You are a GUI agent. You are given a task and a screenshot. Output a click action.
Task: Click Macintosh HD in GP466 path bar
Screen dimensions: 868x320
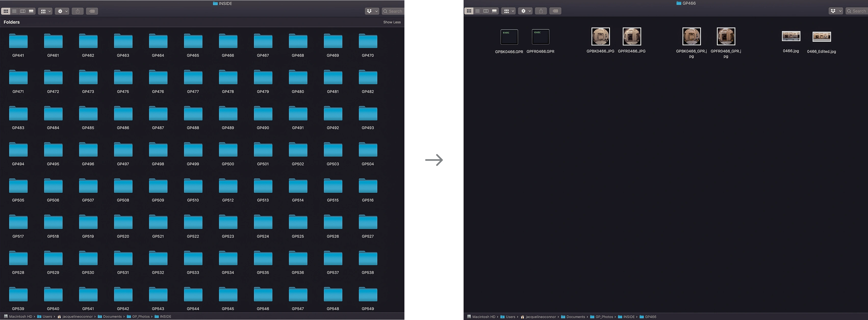[481, 317]
